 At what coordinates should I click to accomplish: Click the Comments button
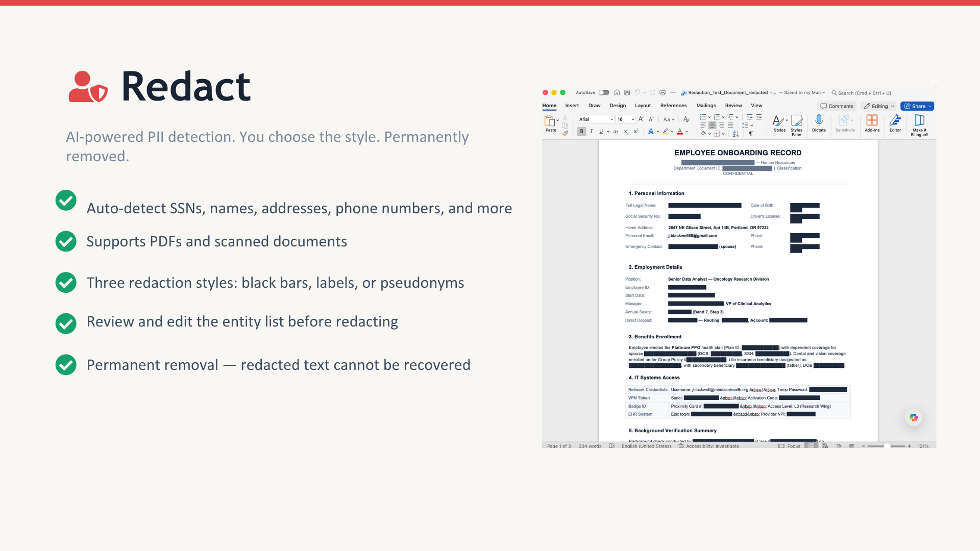pos(837,106)
